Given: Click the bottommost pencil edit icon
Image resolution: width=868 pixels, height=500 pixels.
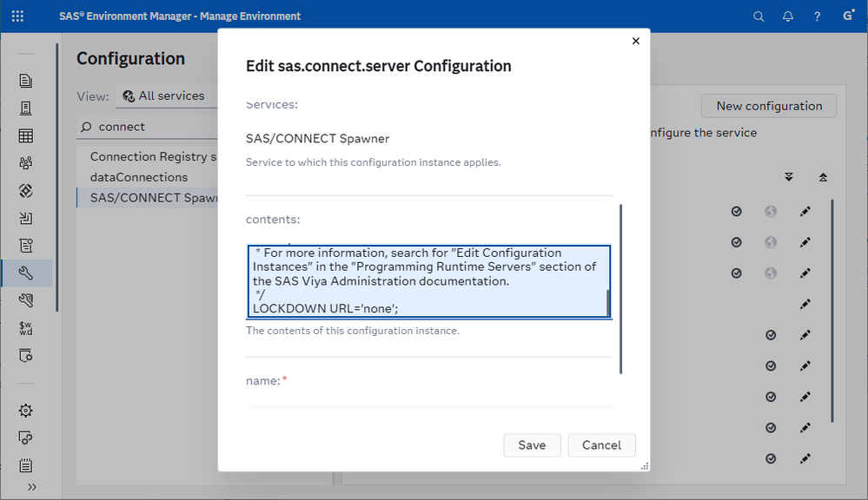Looking at the screenshot, I should 805,458.
